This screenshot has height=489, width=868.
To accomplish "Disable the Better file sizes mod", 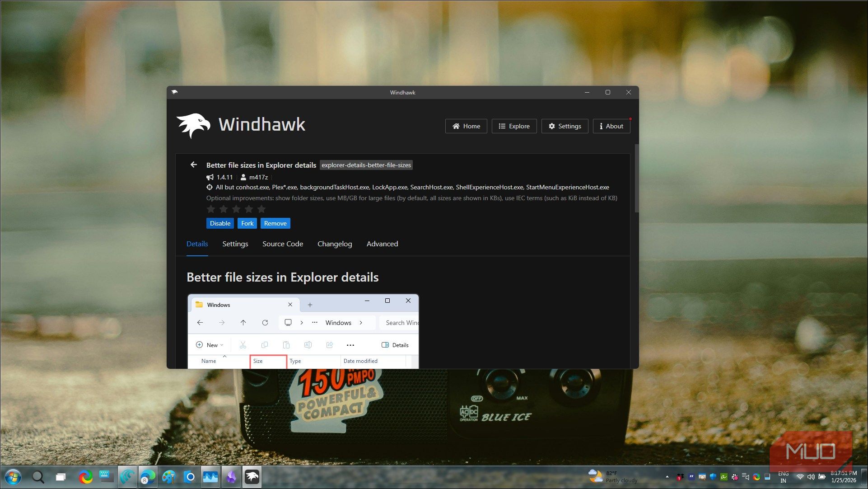I will [220, 223].
